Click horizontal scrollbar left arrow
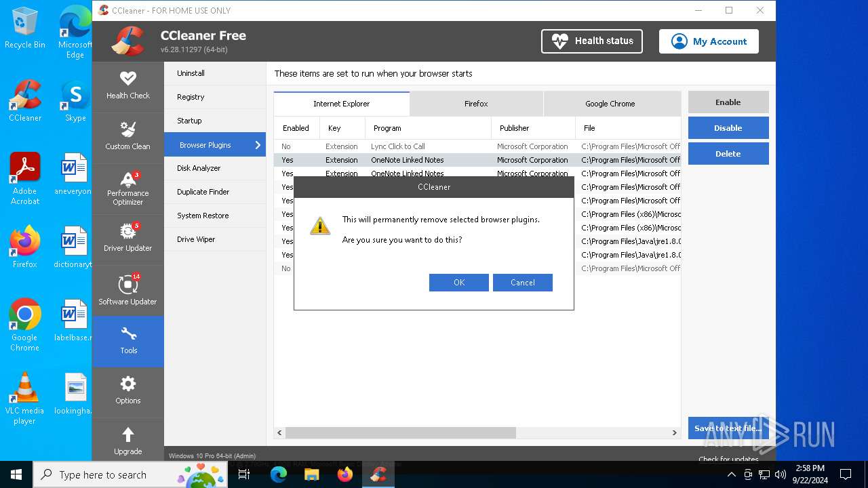 (279, 432)
